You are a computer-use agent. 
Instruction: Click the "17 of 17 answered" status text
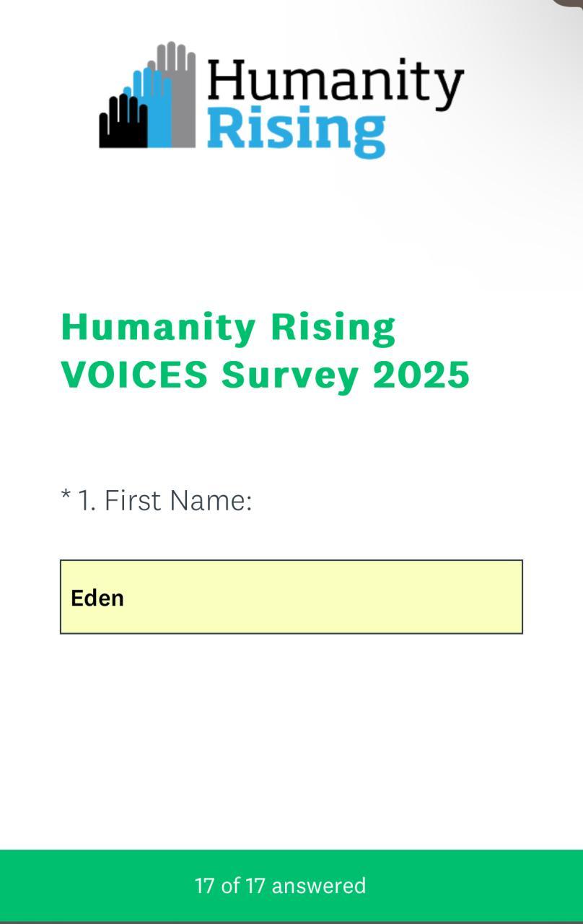click(x=280, y=886)
